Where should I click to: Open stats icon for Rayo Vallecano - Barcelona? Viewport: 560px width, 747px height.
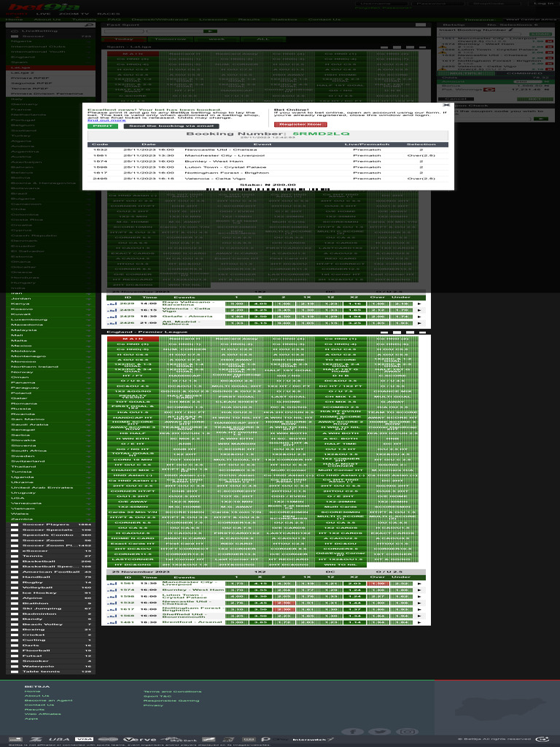click(x=112, y=303)
